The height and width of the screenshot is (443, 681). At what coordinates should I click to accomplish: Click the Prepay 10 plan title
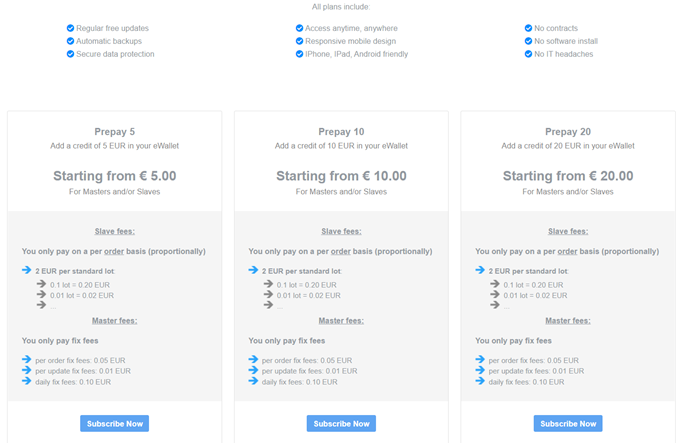341,132
